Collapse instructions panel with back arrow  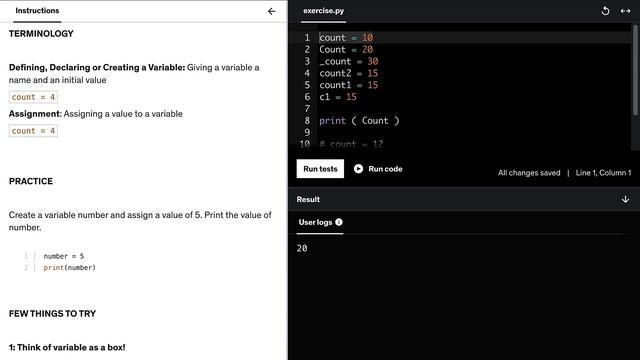tap(271, 11)
